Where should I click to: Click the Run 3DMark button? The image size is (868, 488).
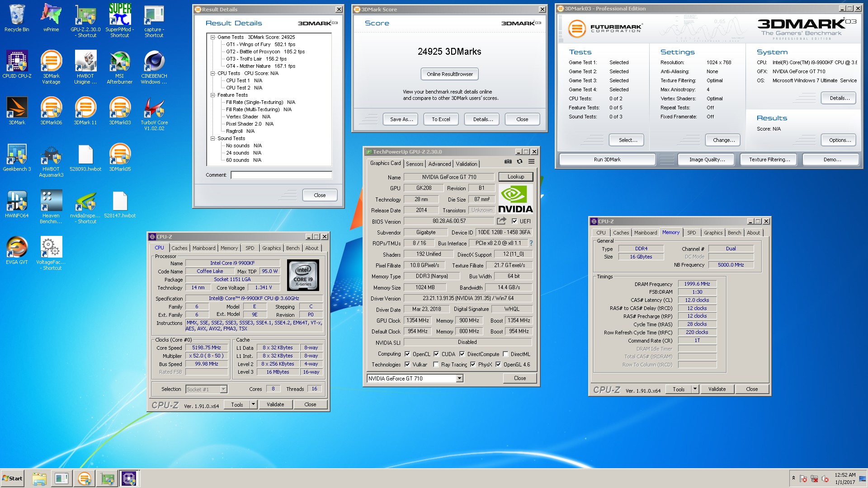[x=607, y=160]
